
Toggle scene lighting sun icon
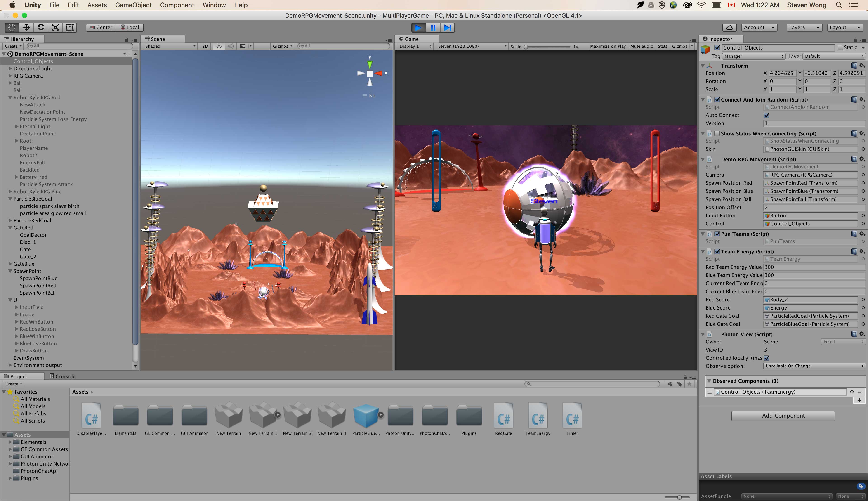pyautogui.click(x=219, y=46)
